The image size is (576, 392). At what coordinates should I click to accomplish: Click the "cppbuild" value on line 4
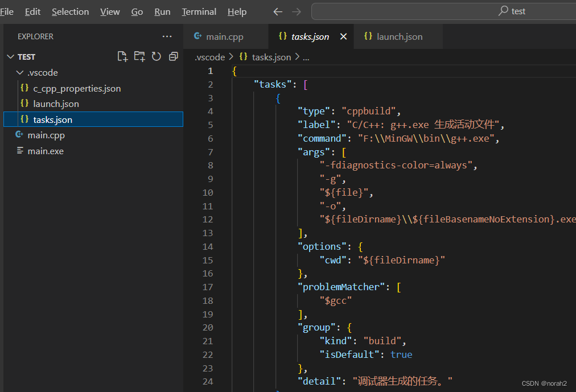coord(369,111)
